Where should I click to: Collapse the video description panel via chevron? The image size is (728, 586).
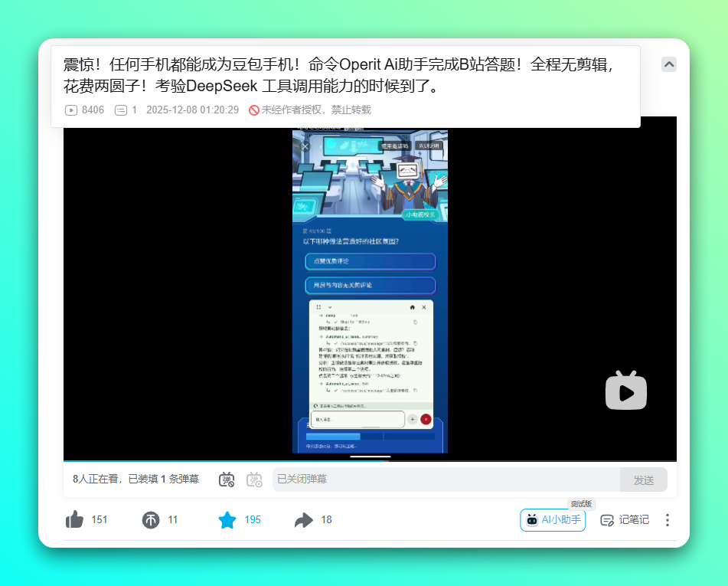[668, 65]
